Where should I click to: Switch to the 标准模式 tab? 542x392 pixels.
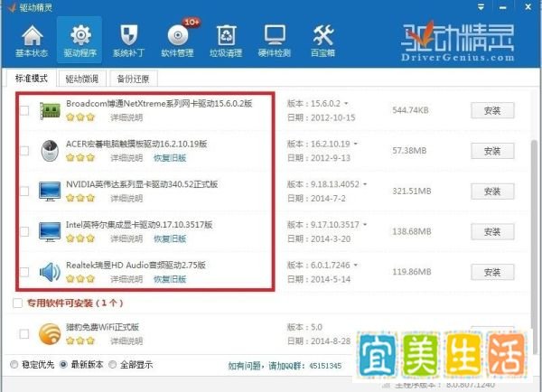(32, 79)
